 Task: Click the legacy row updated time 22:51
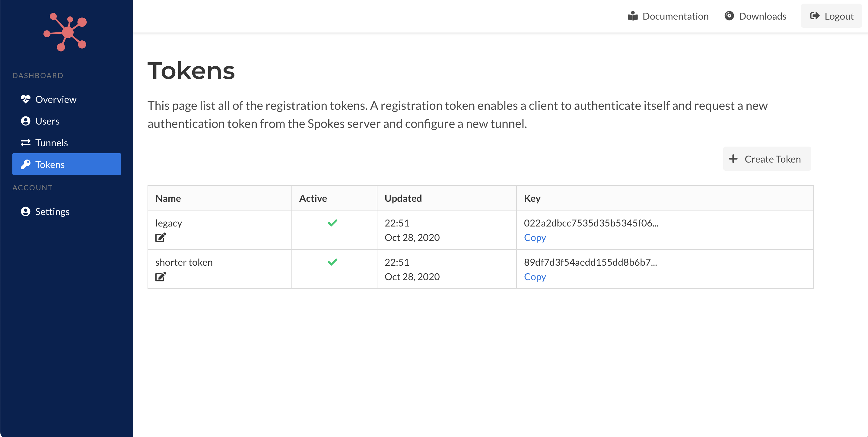click(x=397, y=223)
